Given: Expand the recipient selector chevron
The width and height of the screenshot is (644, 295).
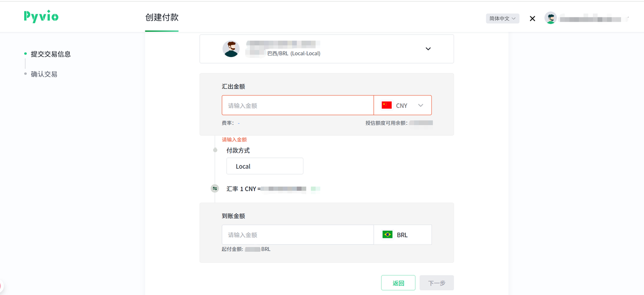Looking at the screenshot, I should (x=428, y=49).
